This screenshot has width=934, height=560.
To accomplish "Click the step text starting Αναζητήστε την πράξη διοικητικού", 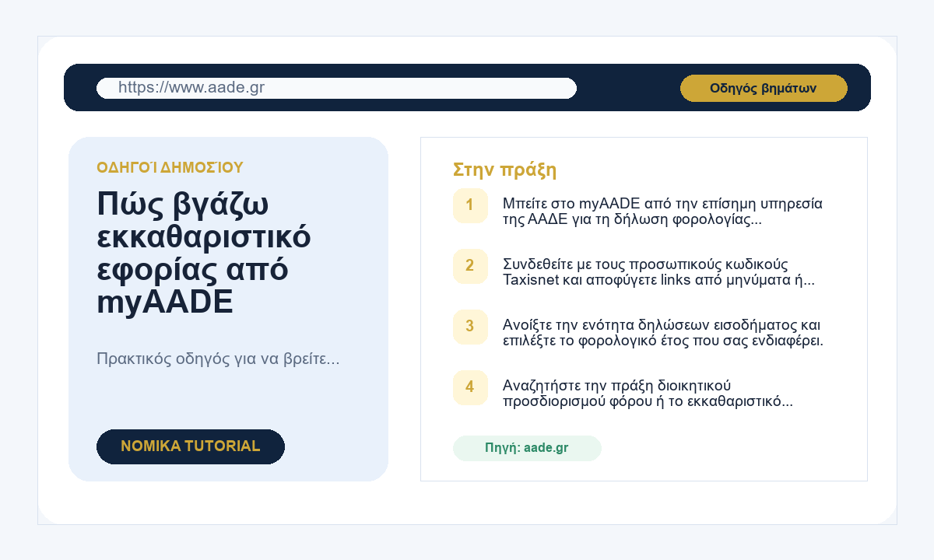I will coord(648,394).
